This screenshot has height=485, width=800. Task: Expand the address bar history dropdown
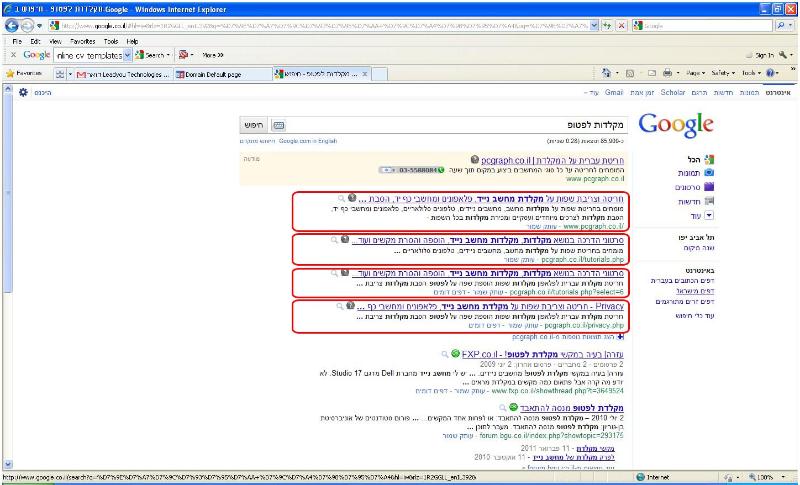tap(594, 25)
